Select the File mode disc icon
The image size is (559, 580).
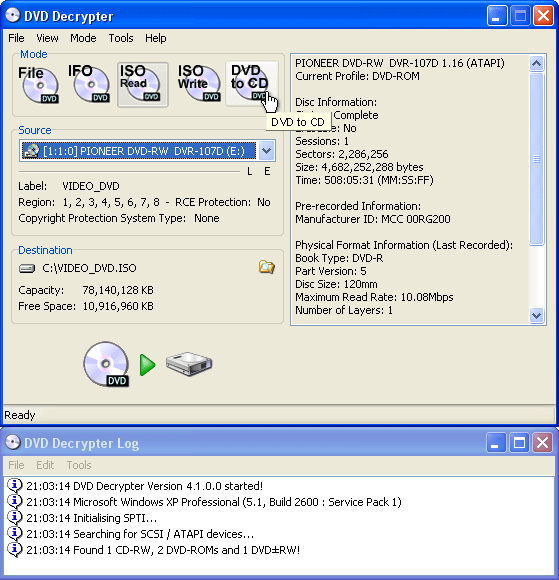pos(38,85)
